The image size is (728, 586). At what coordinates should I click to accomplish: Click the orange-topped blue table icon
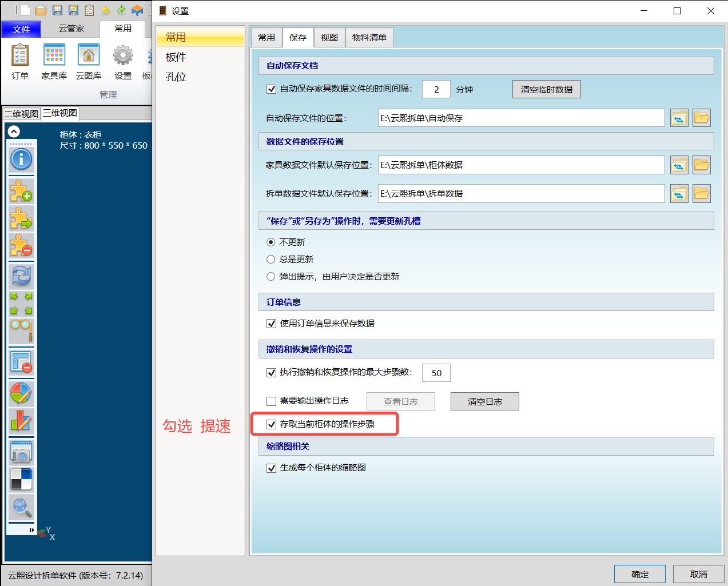pyautogui.click(x=137, y=10)
